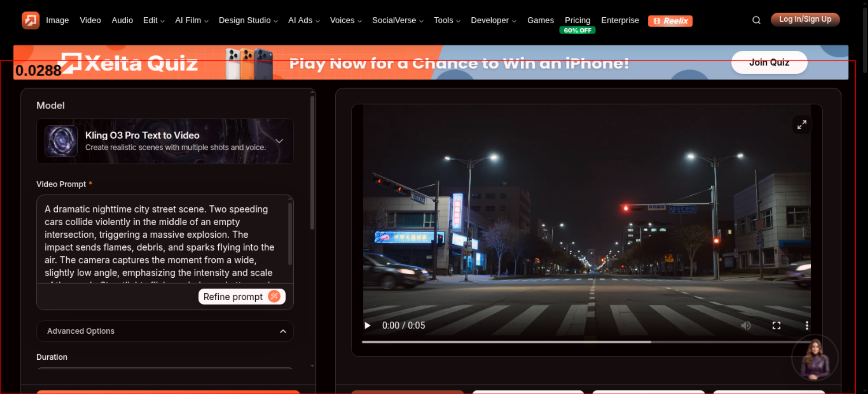Open the Enterprise page link
This screenshot has width=868, height=394.
point(620,20)
